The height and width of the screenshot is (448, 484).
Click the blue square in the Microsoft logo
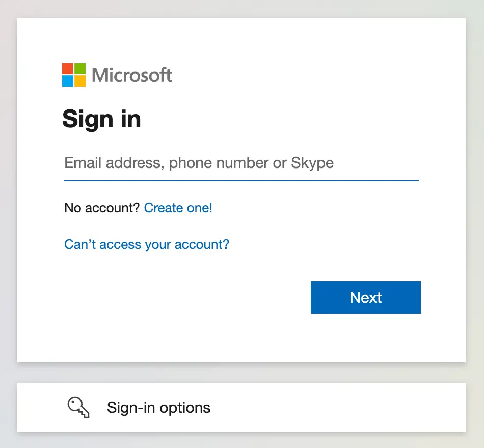(67, 80)
